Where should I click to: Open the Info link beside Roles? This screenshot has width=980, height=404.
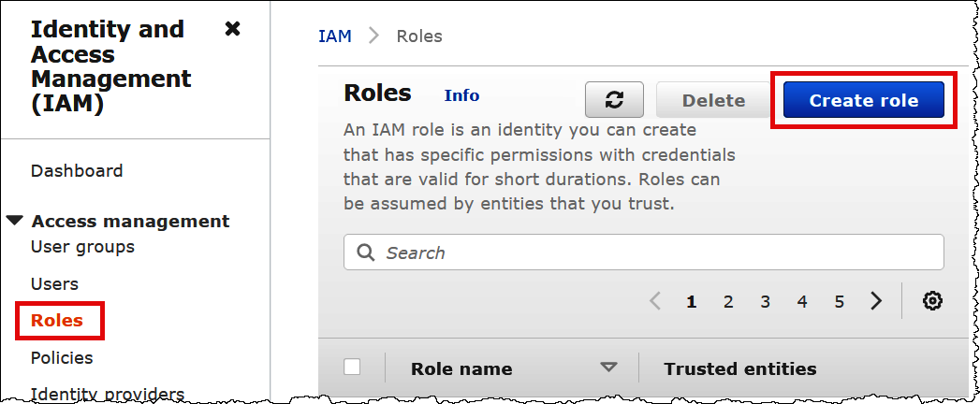pos(461,95)
